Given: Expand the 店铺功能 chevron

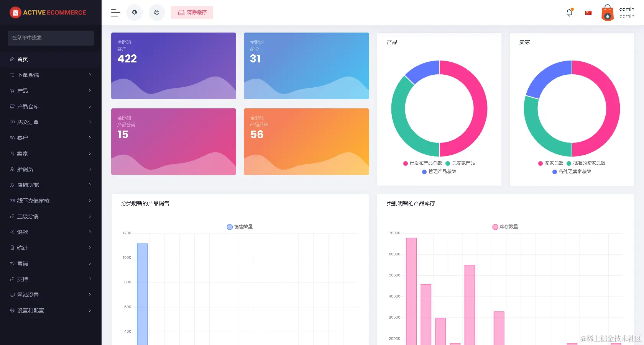Looking at the screenshot, I should point(90,185).
